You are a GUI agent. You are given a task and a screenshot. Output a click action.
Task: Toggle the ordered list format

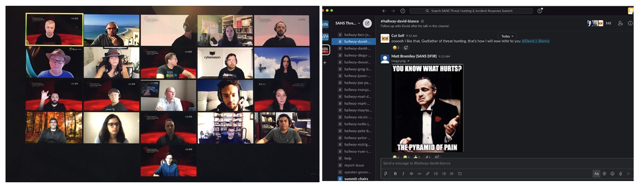pos(436,174)
